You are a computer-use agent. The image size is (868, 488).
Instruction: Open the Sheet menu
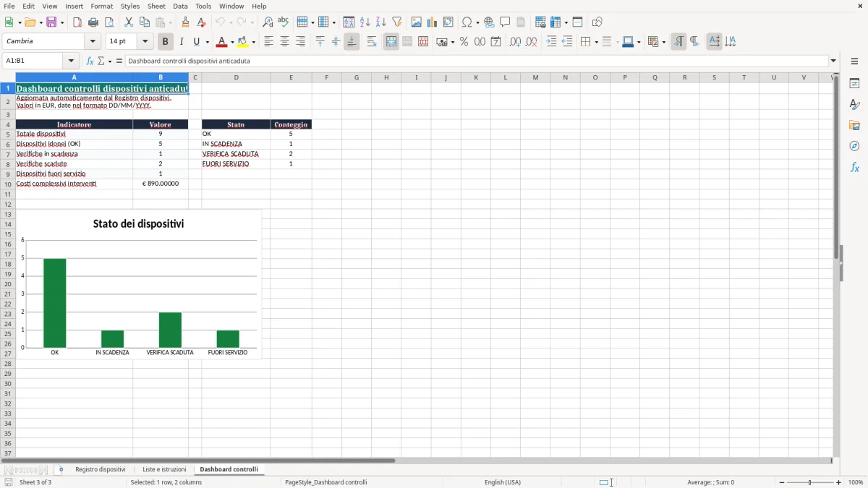pyautogui.click(x=156, y=6)
